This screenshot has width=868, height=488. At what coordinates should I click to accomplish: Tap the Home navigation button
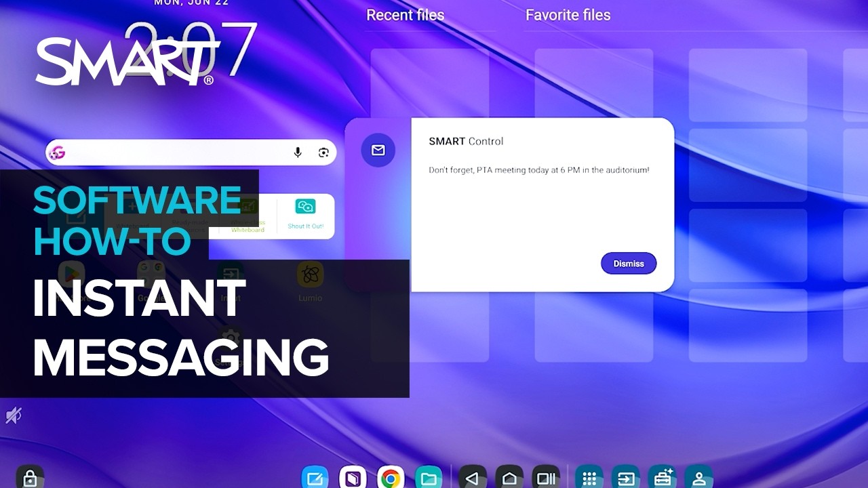tap(509, 479)
